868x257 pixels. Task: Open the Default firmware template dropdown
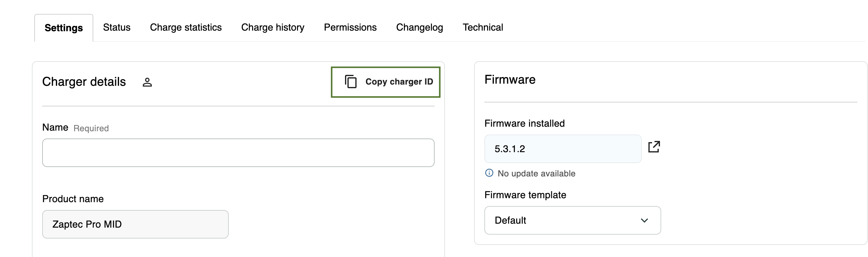pyautogui.click(x=572, y=220)
